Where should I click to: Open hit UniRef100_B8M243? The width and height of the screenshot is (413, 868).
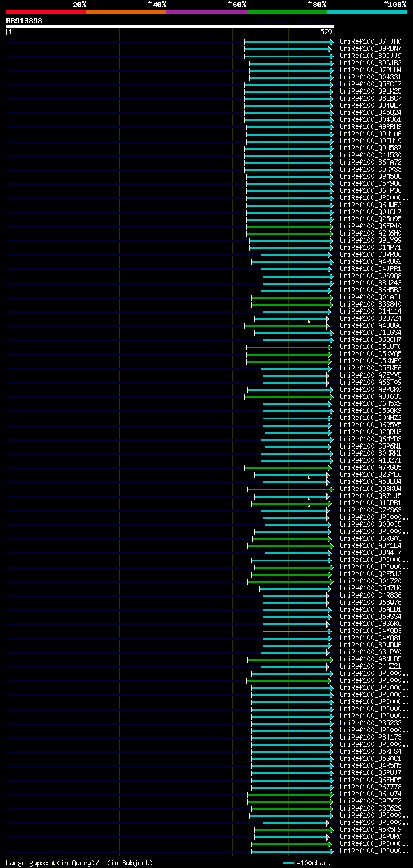[x=370, y=283]
